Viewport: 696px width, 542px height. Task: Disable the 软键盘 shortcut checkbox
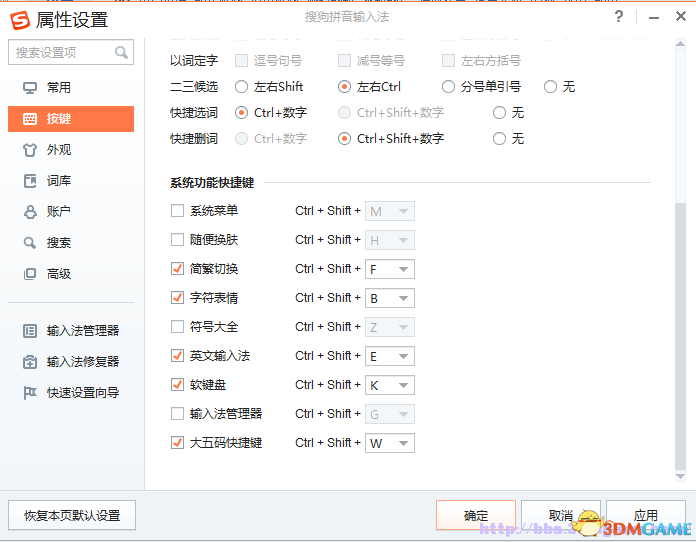(x=178, y=384)
